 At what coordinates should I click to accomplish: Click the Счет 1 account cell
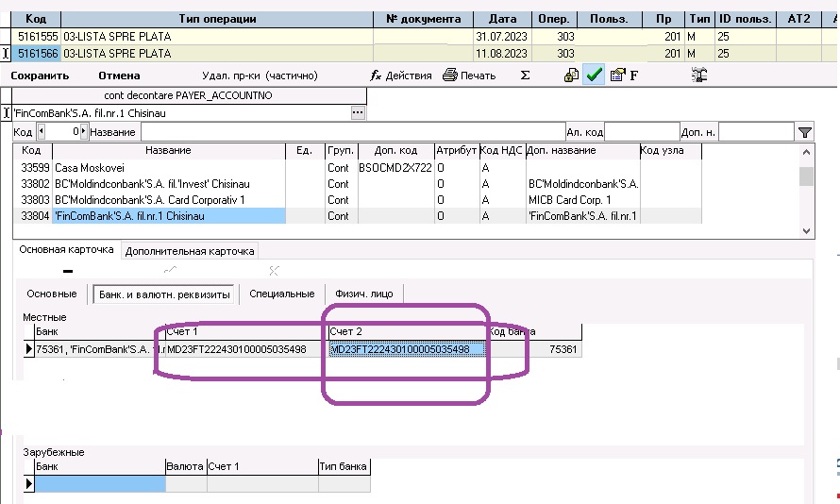pyautogui.click(x=246, y=349)
